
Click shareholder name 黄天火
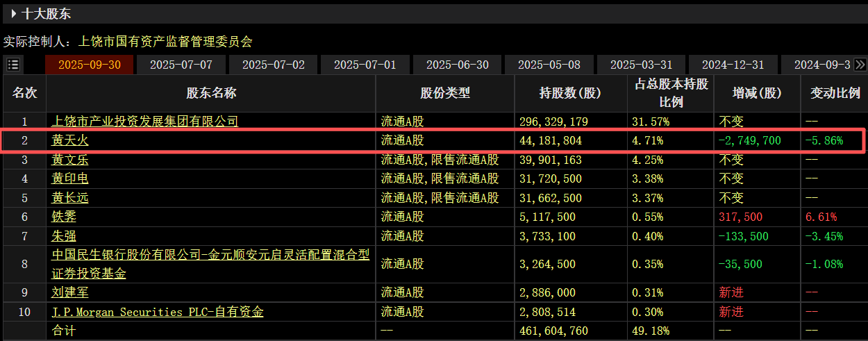(x=70, y=141)
